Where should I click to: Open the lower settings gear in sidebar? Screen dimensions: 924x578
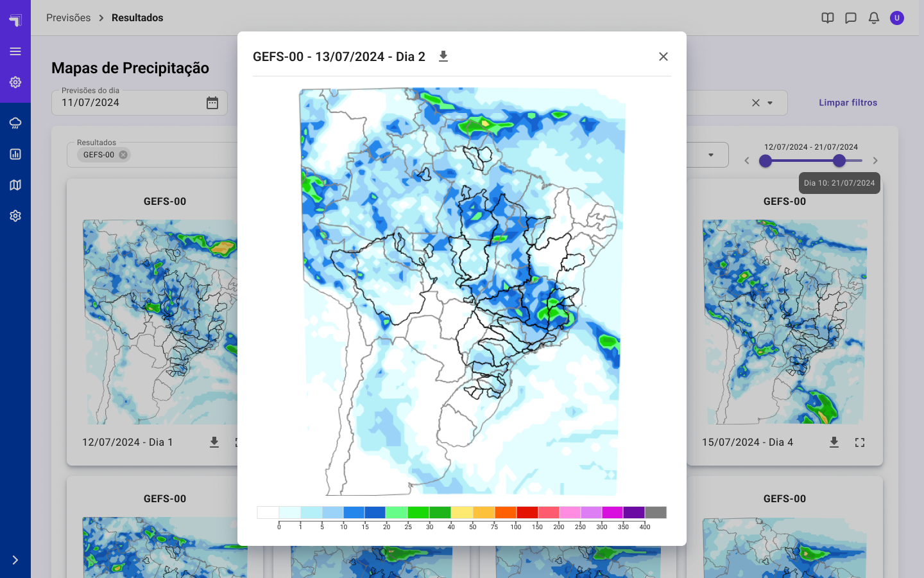pyautogui.click(x=15, y=216)
